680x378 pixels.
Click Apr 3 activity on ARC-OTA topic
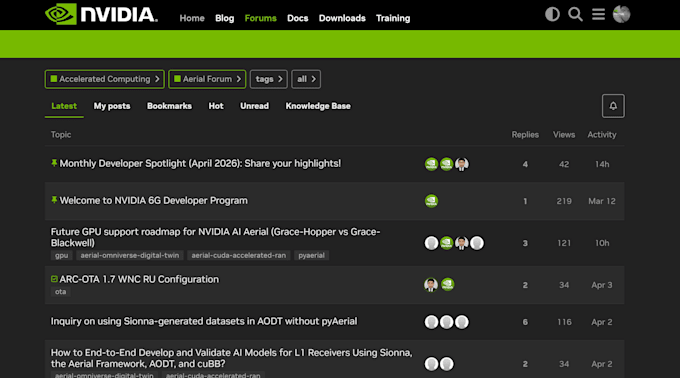point(602,285)
